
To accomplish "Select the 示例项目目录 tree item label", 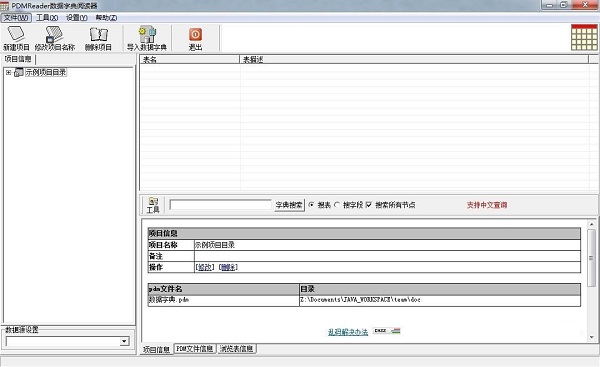I will click(46, 72).
